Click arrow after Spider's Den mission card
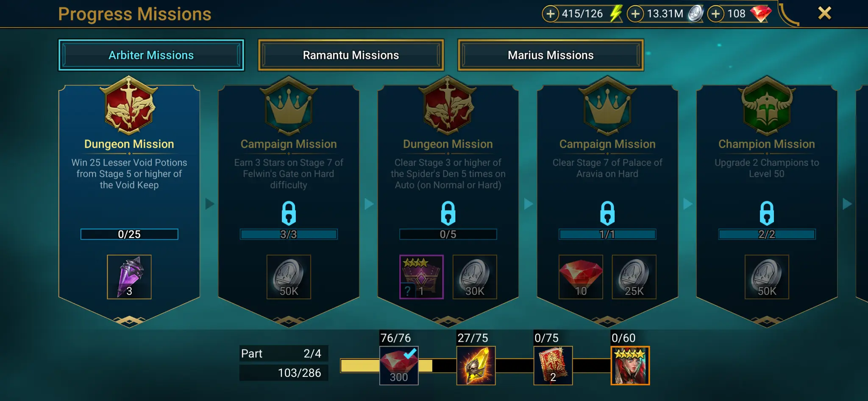This screenshot has width=868, height=401. click(528, 204)
